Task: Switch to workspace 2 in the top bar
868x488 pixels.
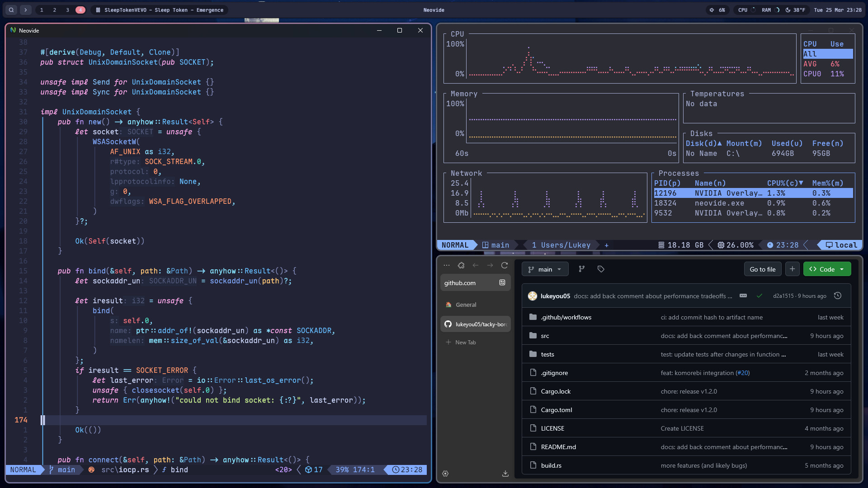Action: click(55, 10)
